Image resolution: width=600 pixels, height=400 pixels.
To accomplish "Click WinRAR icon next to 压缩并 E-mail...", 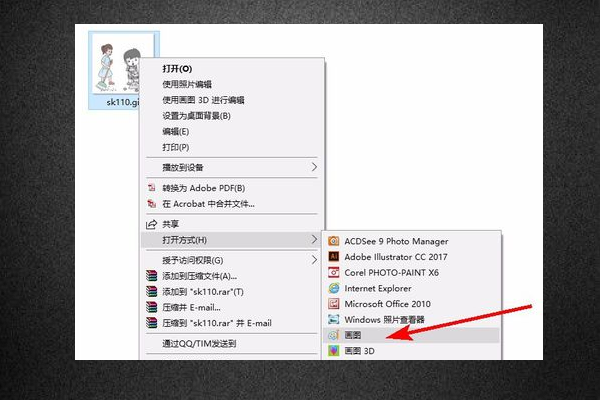I will coord(152,307).
